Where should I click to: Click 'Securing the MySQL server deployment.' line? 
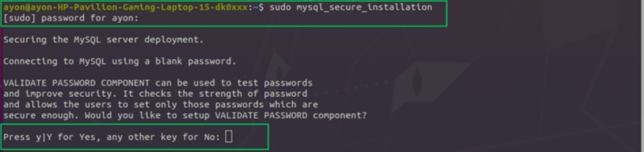[103, 40]
